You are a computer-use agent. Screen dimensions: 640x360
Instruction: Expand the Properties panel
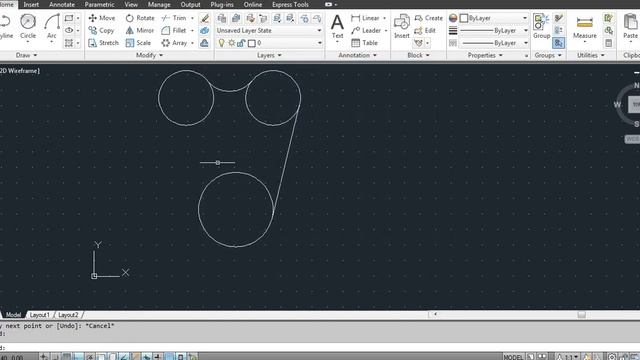485,55
